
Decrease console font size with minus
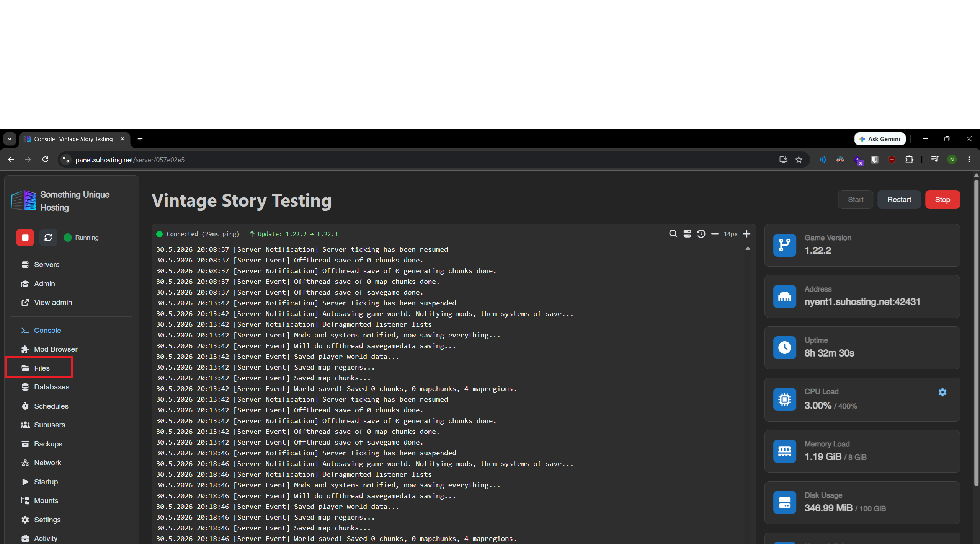(x=715, y=234)
